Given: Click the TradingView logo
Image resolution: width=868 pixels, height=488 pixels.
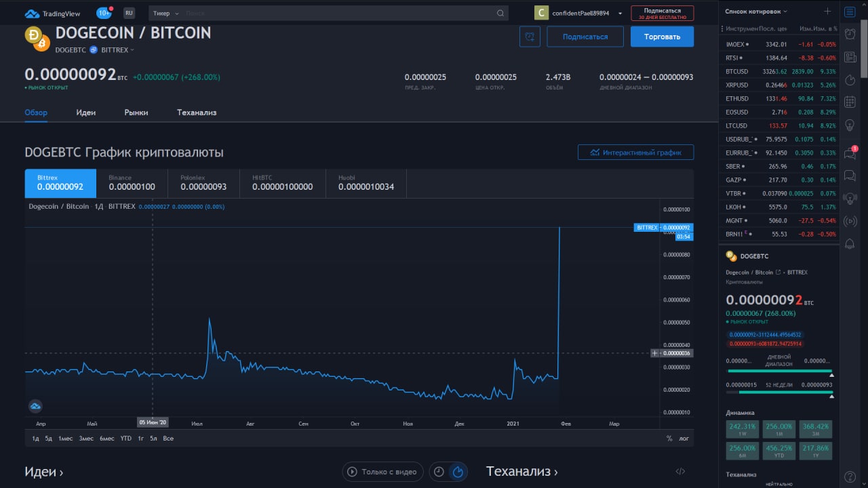Looking at the screenshot, I should (52, 13).
